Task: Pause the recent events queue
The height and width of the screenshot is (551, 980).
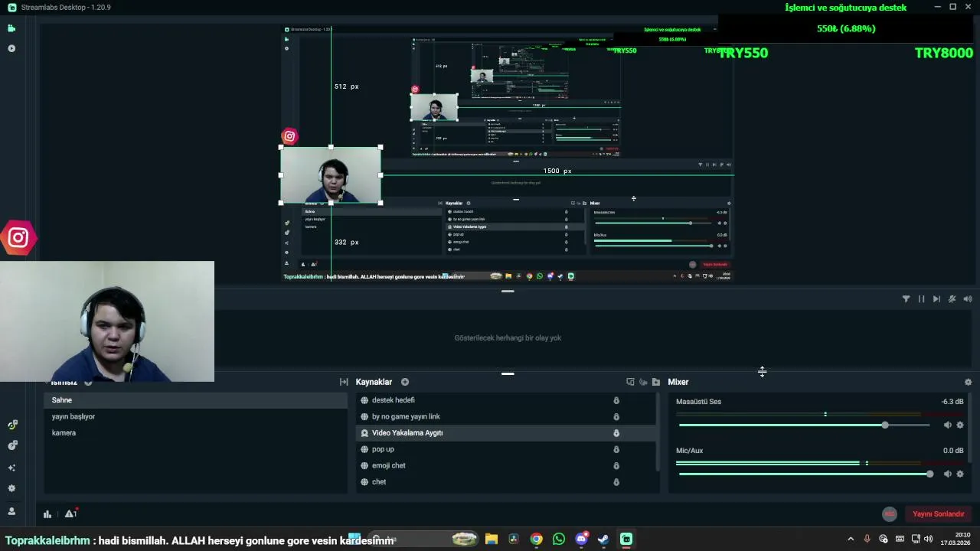Action: (921, 299)
